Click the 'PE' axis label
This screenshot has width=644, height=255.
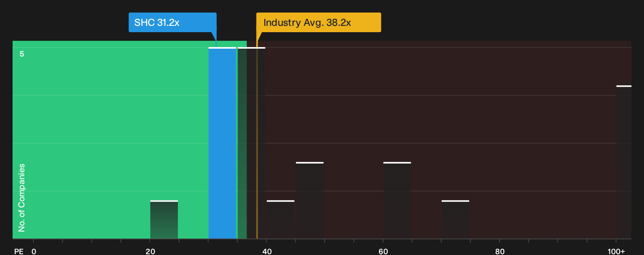[x=19, y=251]
